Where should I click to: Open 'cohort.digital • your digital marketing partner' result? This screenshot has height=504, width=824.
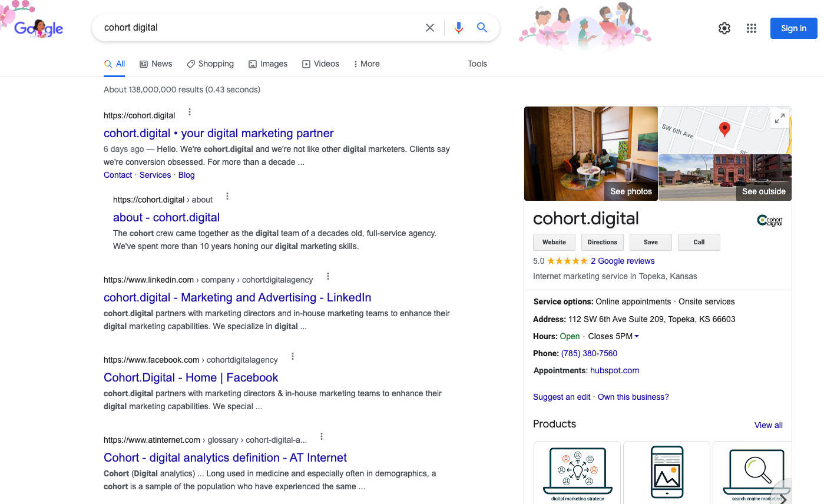pyautogui.click(x=219, y=133)
